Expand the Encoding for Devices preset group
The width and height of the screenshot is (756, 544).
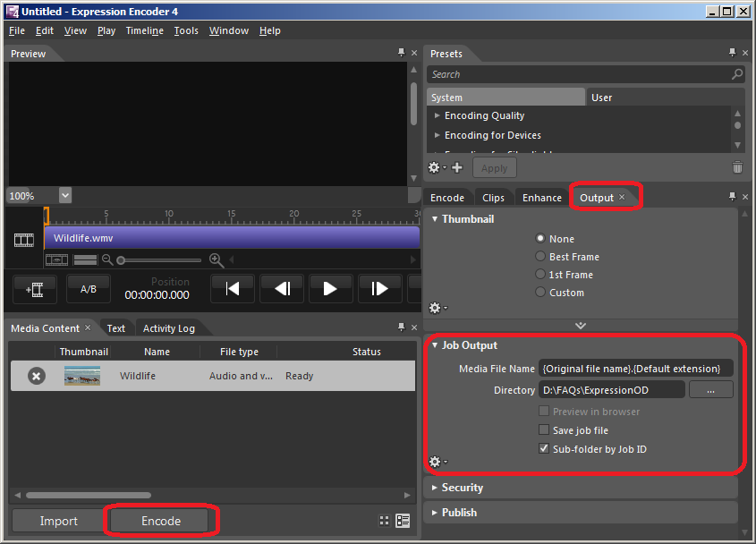437,135
